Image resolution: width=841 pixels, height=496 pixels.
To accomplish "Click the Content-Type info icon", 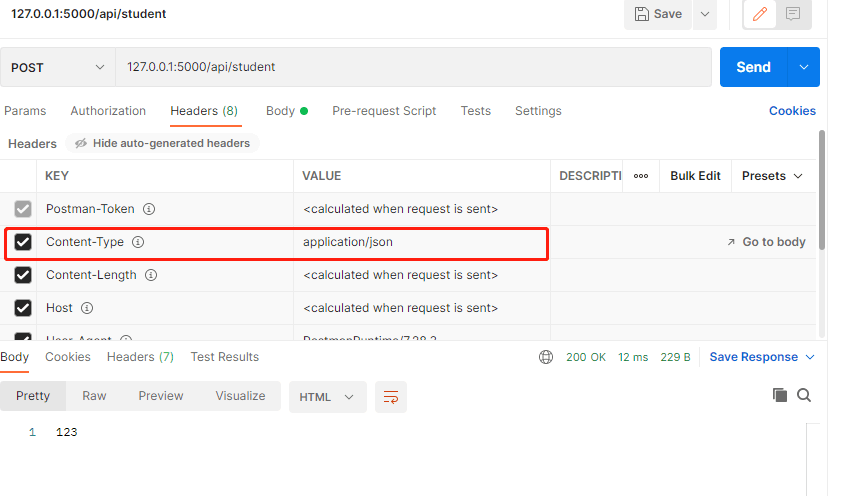I will (138, 242).
